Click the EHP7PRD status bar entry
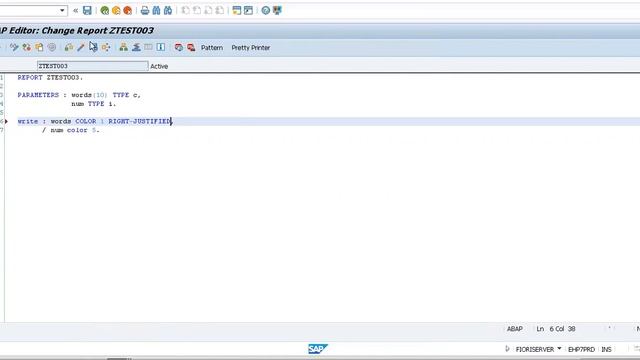Image resolution: width=640 pixels, height=360 pixels. (x=581, y=349)
